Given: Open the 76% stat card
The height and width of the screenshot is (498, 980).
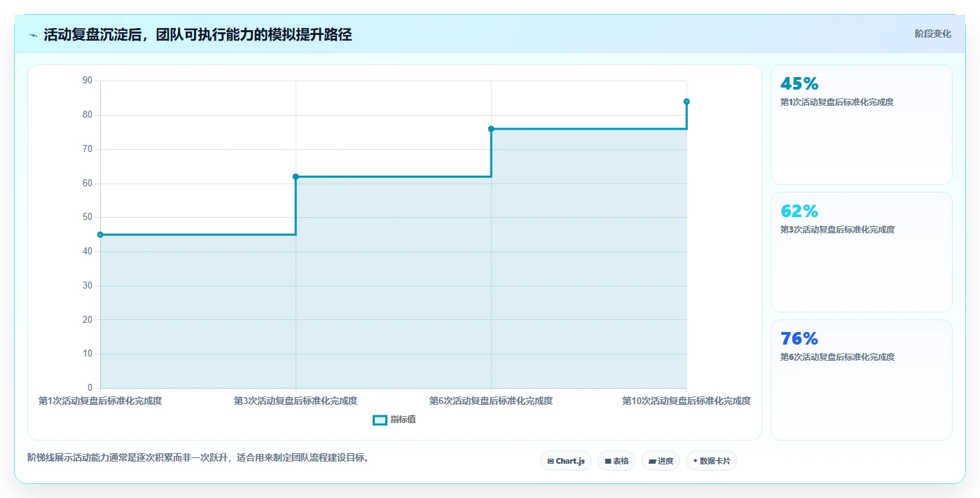Looking at the screenshot, I should click(x=861, y=380).
